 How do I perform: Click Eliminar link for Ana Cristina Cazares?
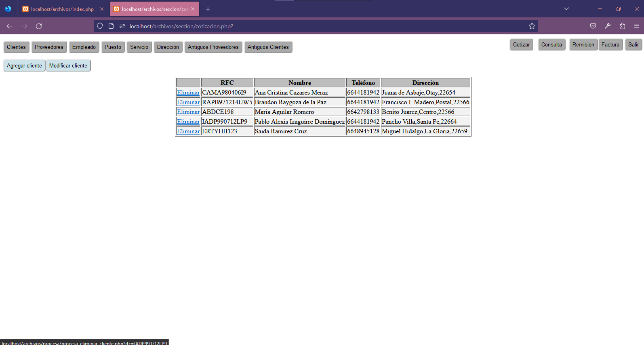[188, 93]
